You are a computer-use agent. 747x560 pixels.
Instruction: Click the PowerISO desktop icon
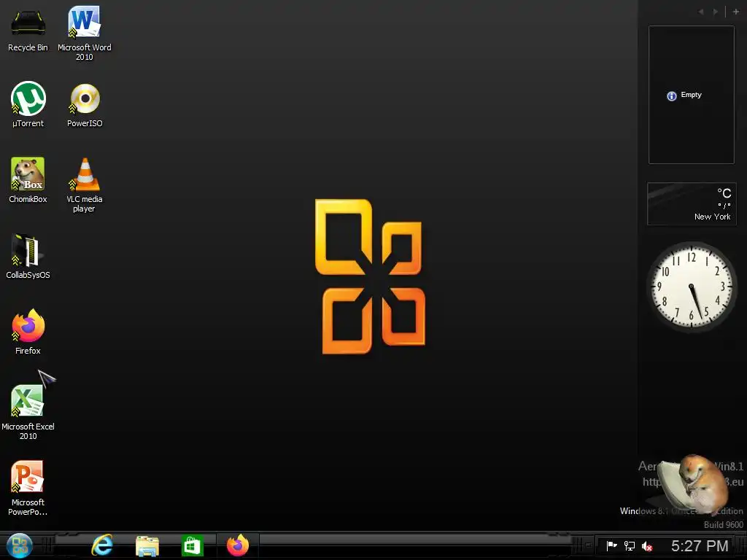[x=85, y=106]
